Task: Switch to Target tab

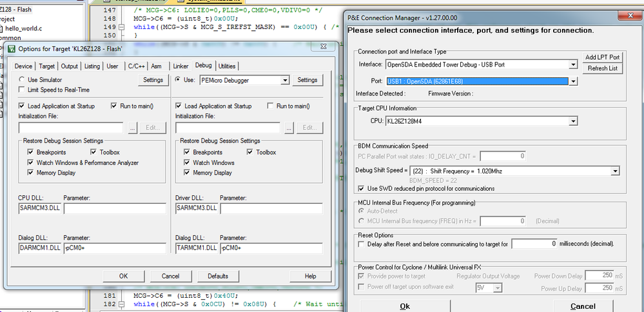Action: click(47, 66)
